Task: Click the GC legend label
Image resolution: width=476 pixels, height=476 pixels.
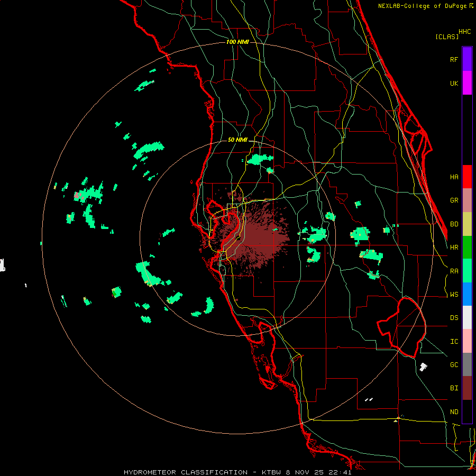Action: point(454,365)
